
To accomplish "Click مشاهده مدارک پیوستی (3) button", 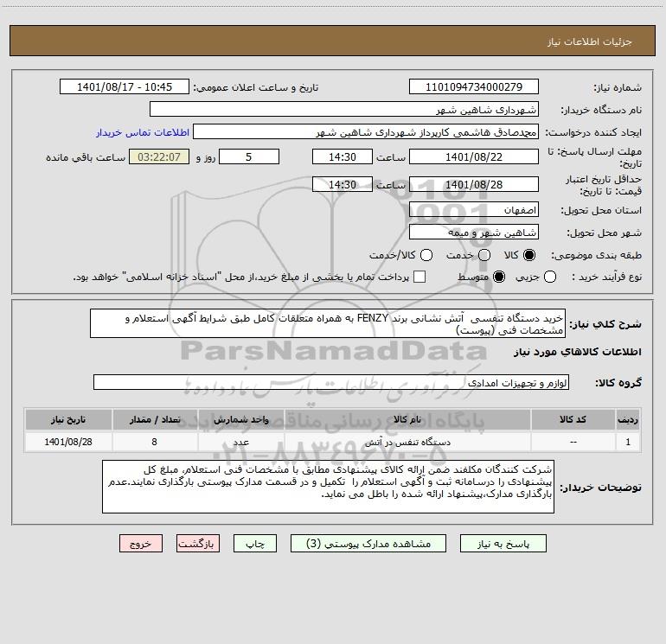I will click(368, 544).
